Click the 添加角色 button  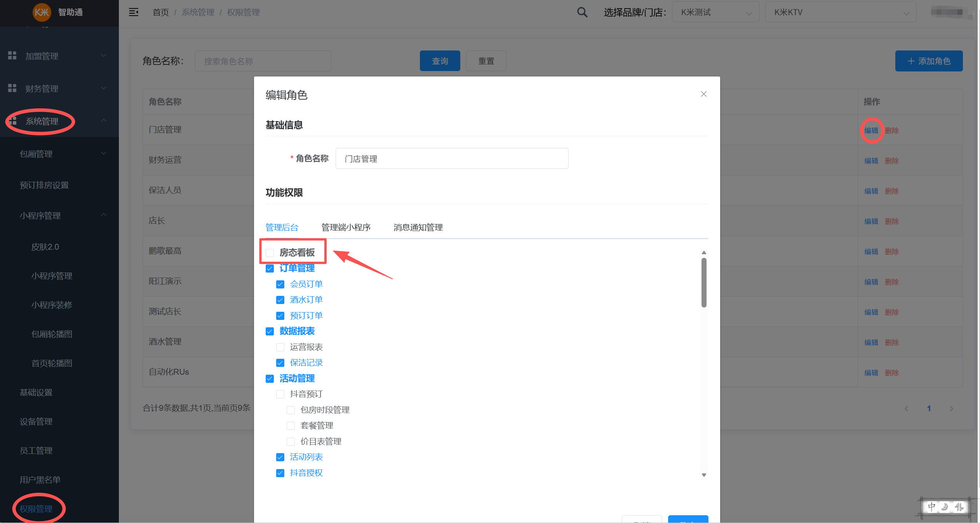coord(929,61)
